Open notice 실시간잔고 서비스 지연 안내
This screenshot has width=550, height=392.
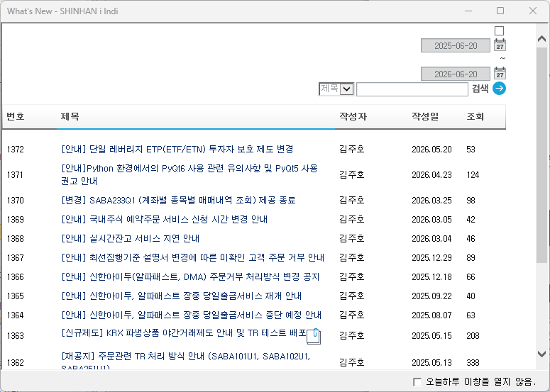click(x=130, y=239)
